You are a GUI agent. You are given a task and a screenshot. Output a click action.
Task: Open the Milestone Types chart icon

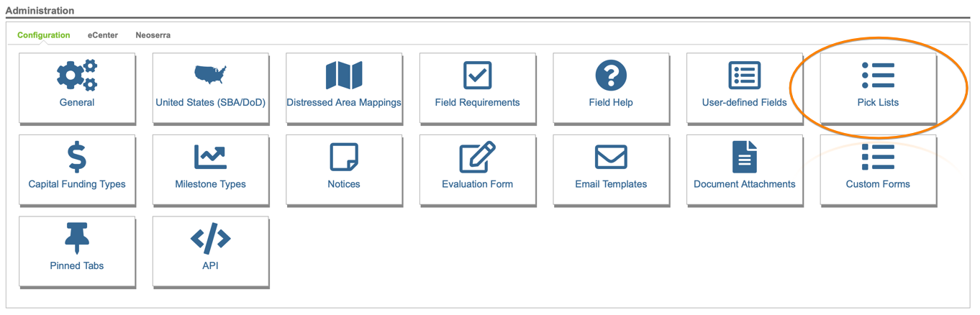[x=210, y=157]
